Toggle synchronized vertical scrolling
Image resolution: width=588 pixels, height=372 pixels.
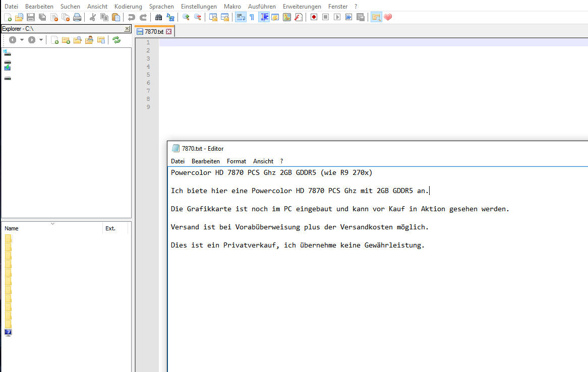point(213,17)
